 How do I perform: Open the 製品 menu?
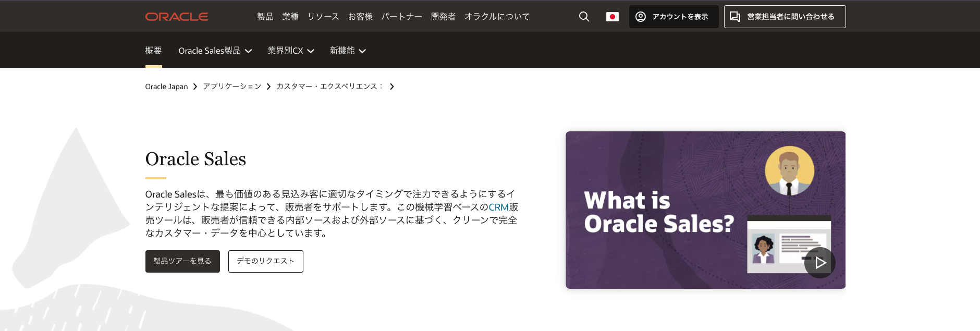pos(265,17)
